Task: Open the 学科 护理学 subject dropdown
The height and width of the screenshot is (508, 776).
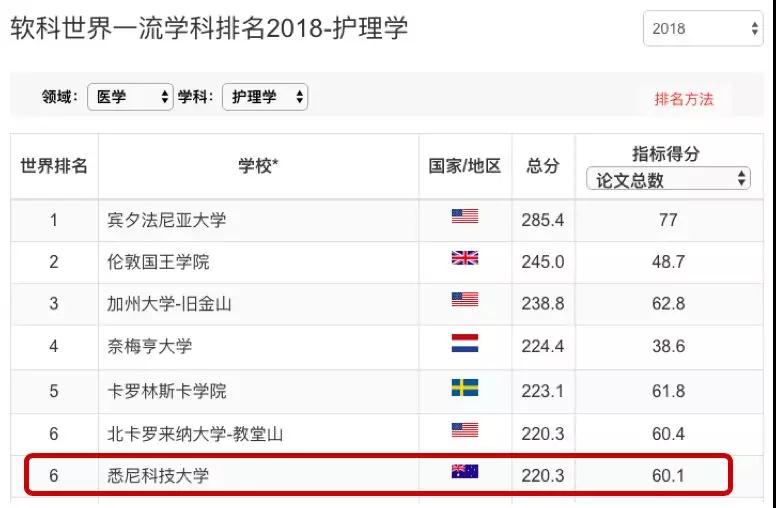Action: click(x=265, y=97)
